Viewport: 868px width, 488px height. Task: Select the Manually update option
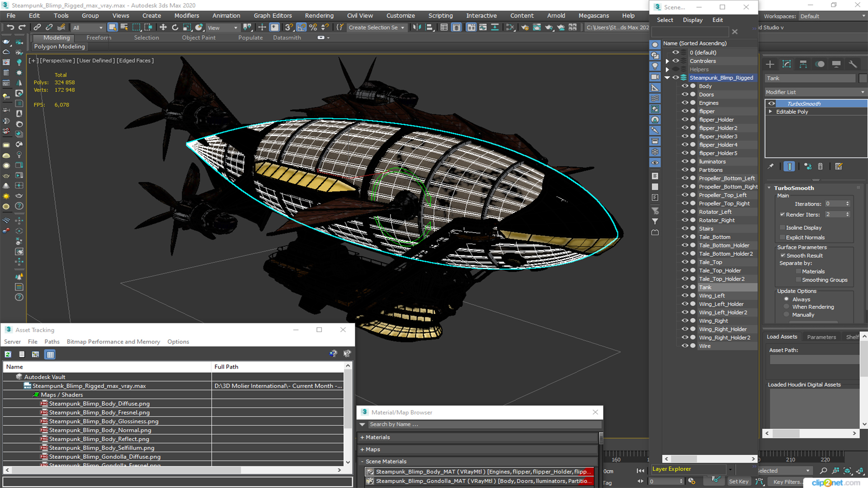(x=787, y=314)
